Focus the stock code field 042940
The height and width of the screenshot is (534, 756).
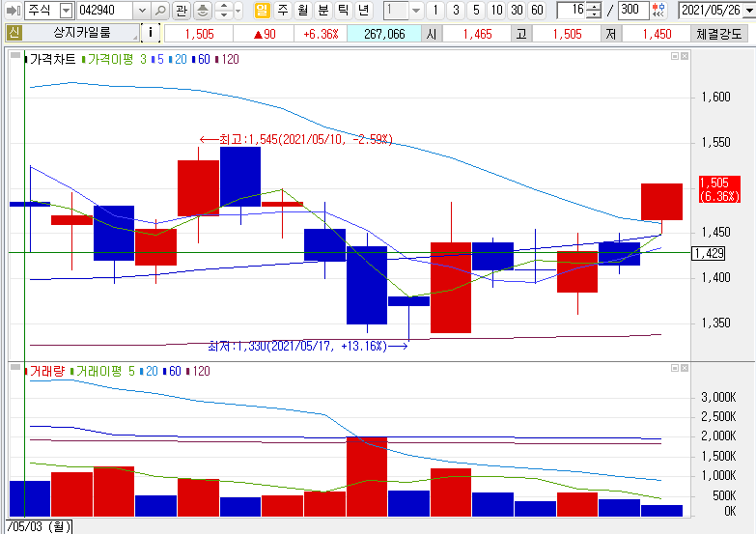(x=105, y=10)
